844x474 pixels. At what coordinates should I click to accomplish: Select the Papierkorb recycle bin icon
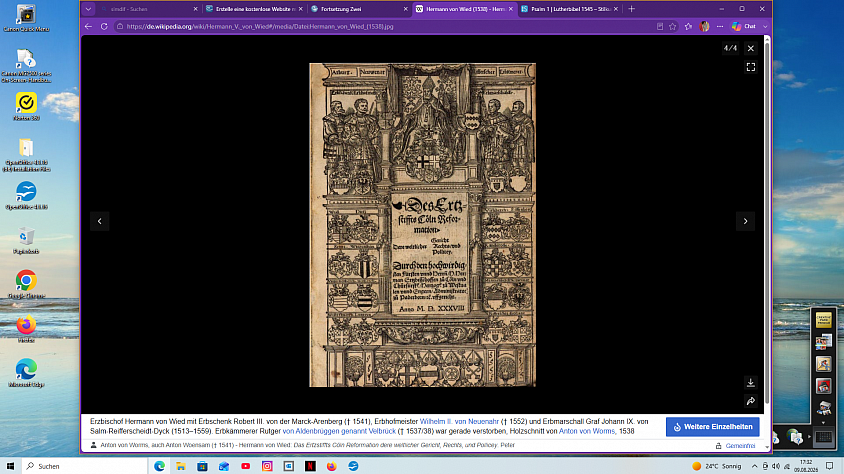(26, 240)
